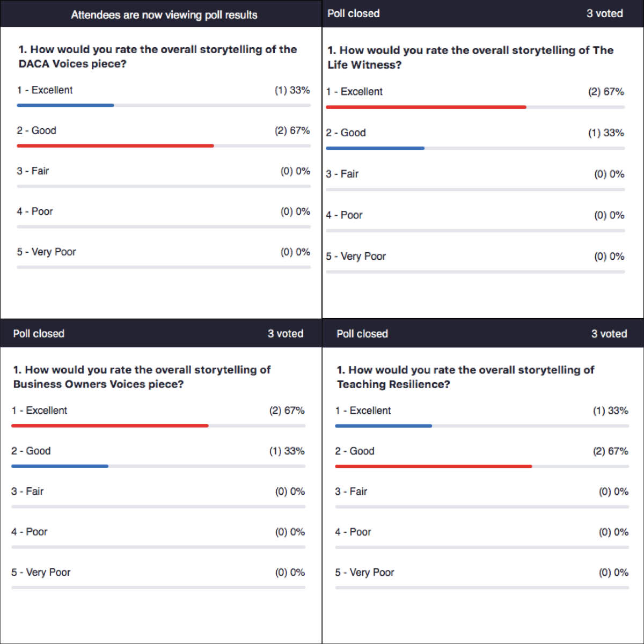Select '5 - Very Poor' in DACA Voices poll
644x644 pixels.
pos(46,252)
